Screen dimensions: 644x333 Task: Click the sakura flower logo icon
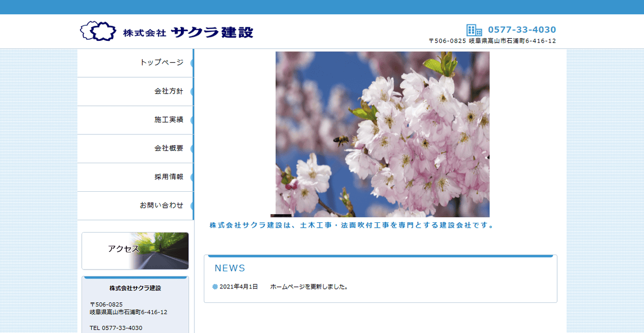97,31
